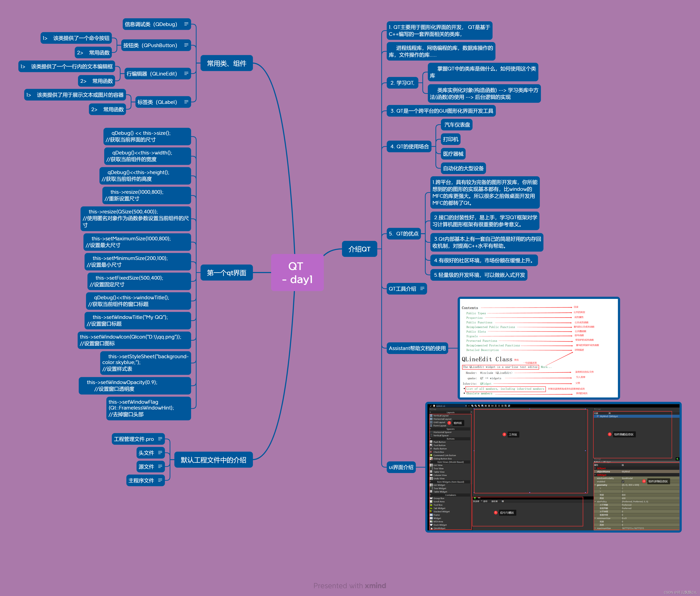Select qDebug()<<this->windowTitle() node
Image resolution: width=700 pixels, height=596 pixels.
point(138,301)
